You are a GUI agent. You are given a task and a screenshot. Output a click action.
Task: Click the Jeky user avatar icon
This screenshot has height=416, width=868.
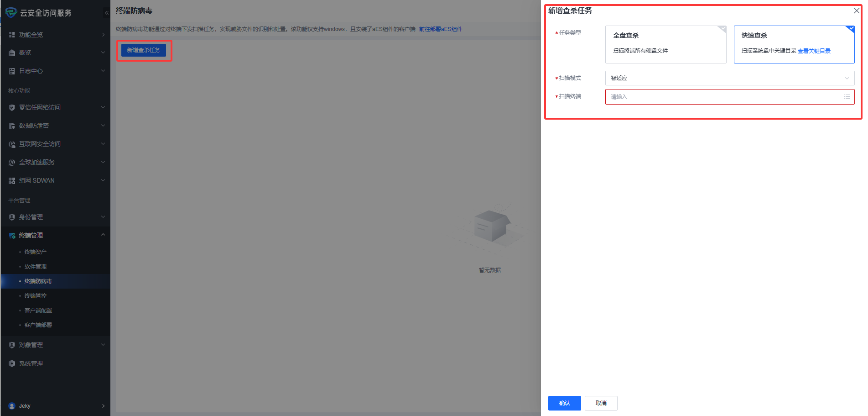[x=12, y=406]
